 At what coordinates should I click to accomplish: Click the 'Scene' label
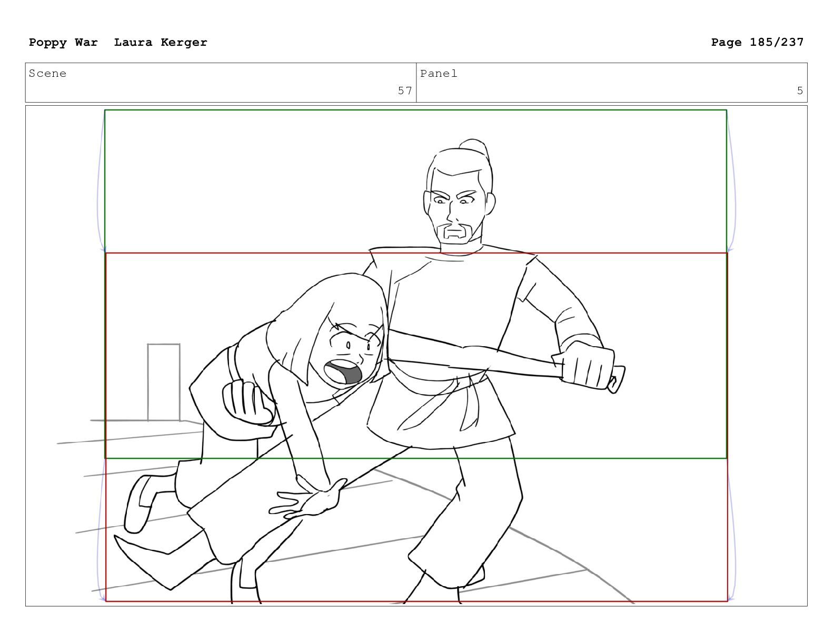coord(47,74)
